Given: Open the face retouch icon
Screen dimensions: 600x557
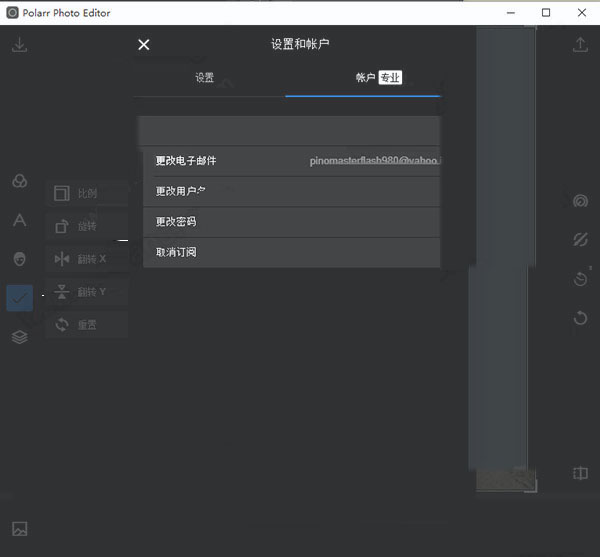Looking at the screenshot, I should [x=20, y=259].
